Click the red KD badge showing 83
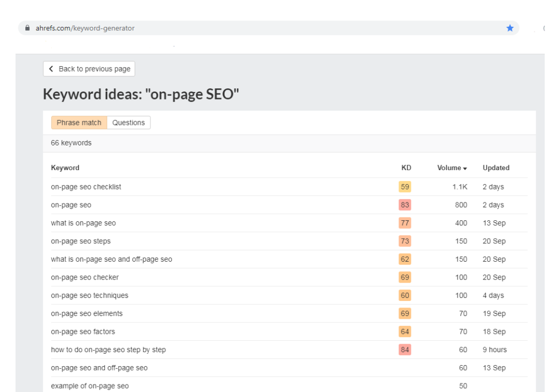 tap(405, 205)
